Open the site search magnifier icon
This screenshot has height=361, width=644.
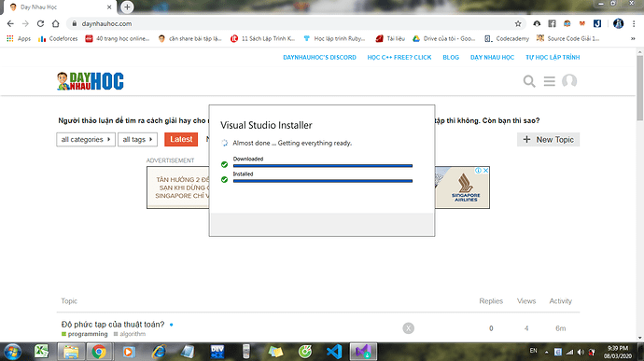[x=529, y=81]
